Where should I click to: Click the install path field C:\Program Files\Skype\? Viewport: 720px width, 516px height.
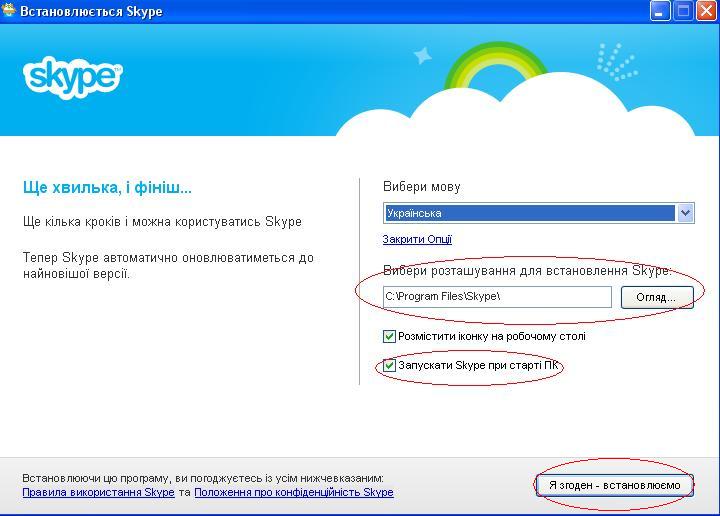pos(497,297)
